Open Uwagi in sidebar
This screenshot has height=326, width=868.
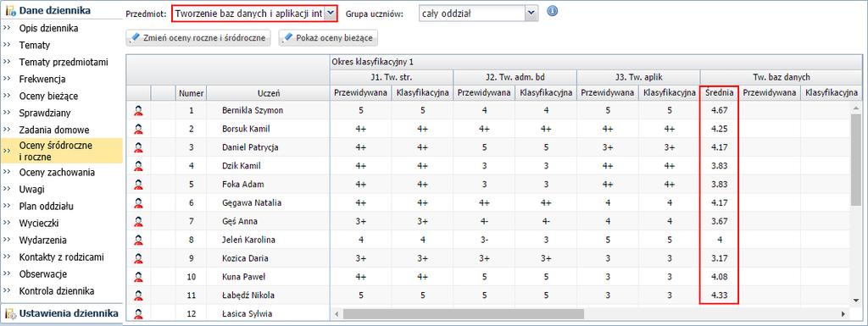32,190
